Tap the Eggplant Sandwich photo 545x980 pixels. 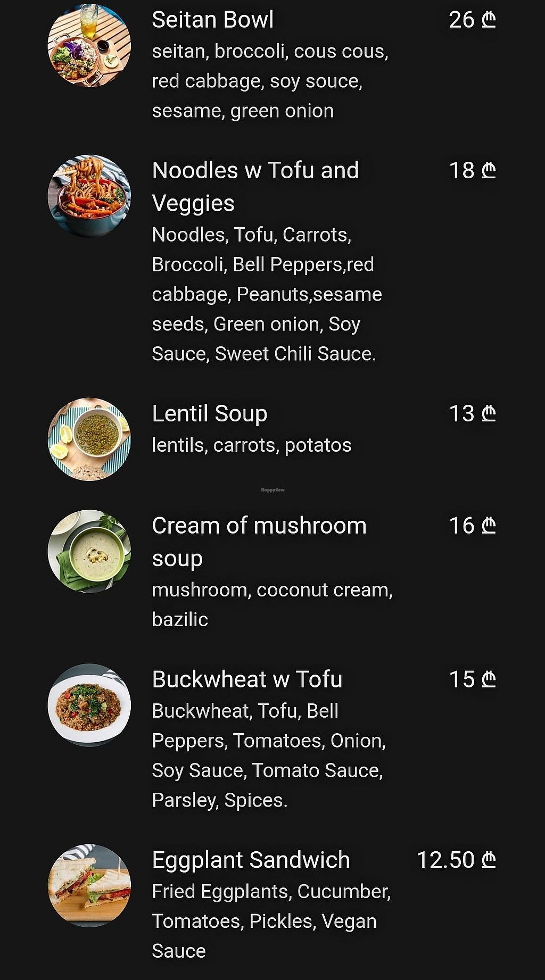point(89,885)
